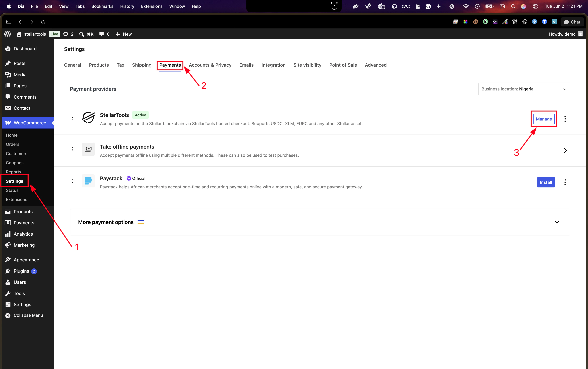Switch to the Products settings tab
The image size is (588, 369).
pyautogui.click(x=99, y=65)
